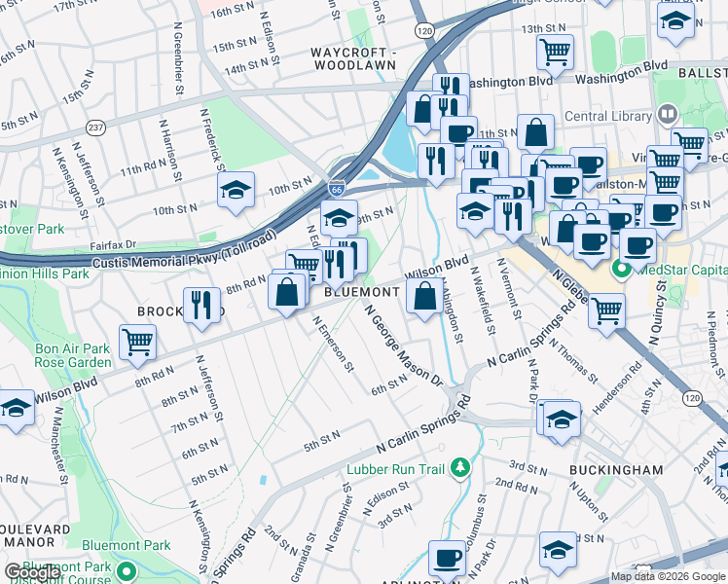
Task: Open the shopping bag marker beside 11th St N
Action: (x=536, y=132)
